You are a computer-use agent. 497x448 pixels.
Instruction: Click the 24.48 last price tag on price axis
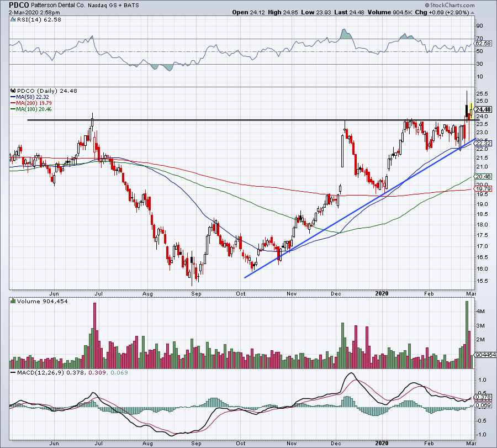pos(483,109)
